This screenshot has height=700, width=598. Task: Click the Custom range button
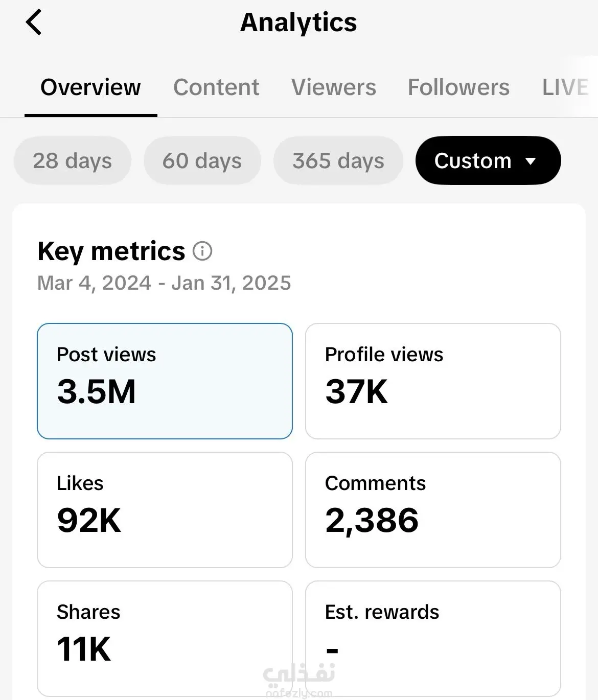[x=473, y=161]
